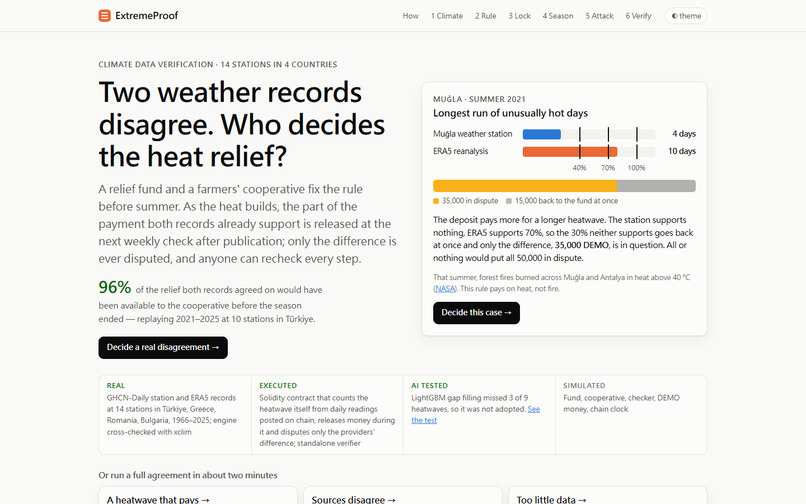Click the ExtremeProof brand name
Image resolution: width=806 pixels, height=504 pixels.
point(146,16)
